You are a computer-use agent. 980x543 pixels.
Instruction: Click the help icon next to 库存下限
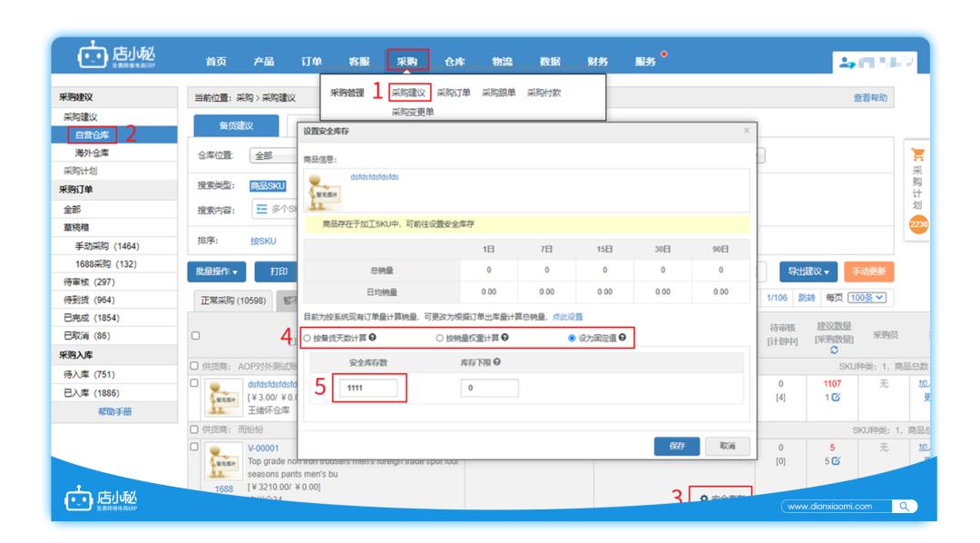[x=498, y=362]
